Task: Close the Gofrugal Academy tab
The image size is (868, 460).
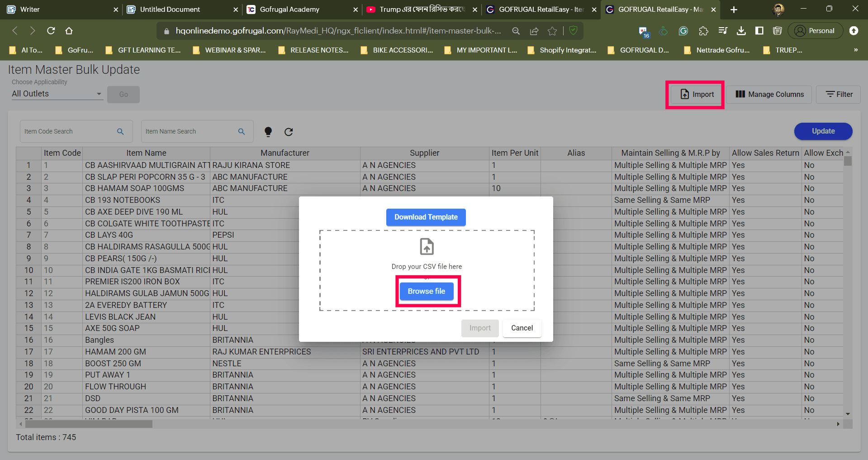Action: [x=356, y=10]
